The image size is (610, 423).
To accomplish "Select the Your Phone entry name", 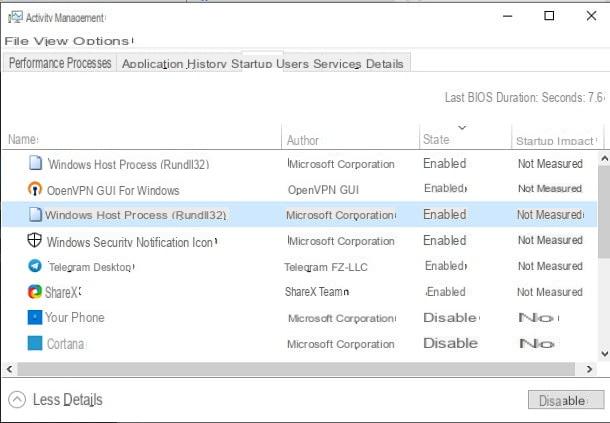I will [75, 318].
